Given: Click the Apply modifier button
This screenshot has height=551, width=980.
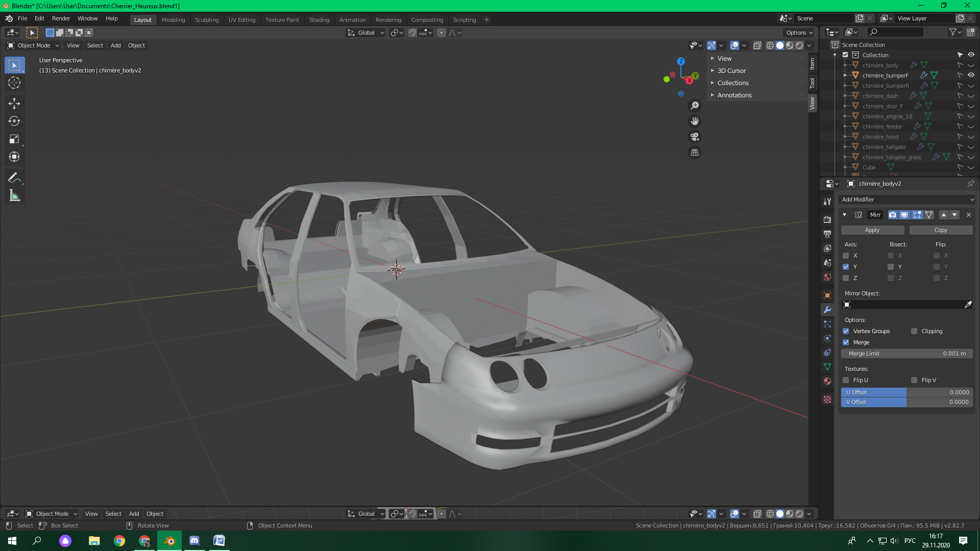Looking at the screenshot, I should (x=872, y=230).
